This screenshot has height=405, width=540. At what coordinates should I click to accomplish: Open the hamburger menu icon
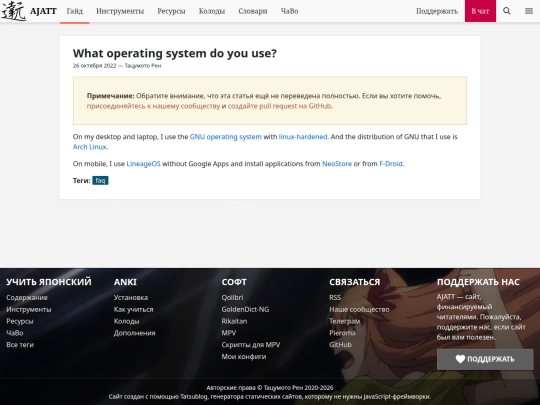pyautogui.click(x=529, y=11)
